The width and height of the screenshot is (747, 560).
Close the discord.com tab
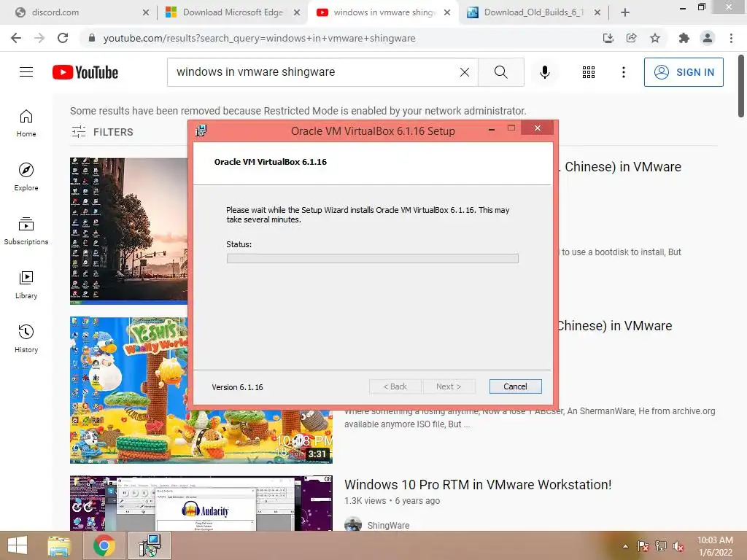(x=146, y=12)
